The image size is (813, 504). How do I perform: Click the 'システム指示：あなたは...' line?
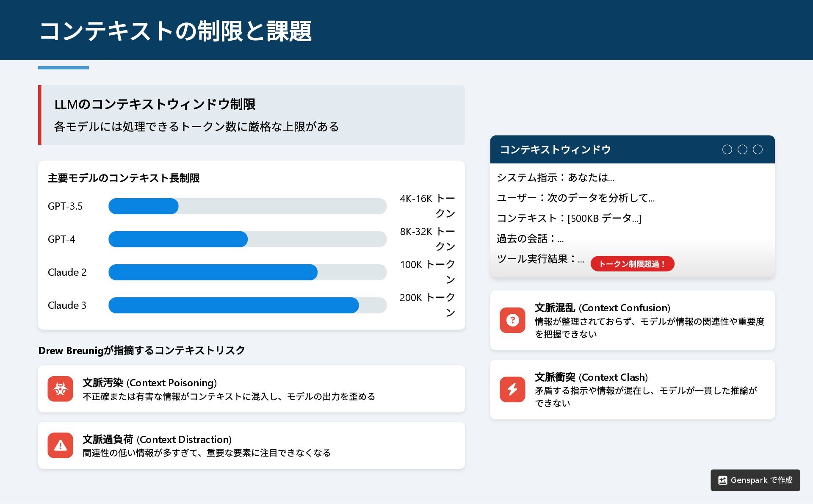pos(556,177)
